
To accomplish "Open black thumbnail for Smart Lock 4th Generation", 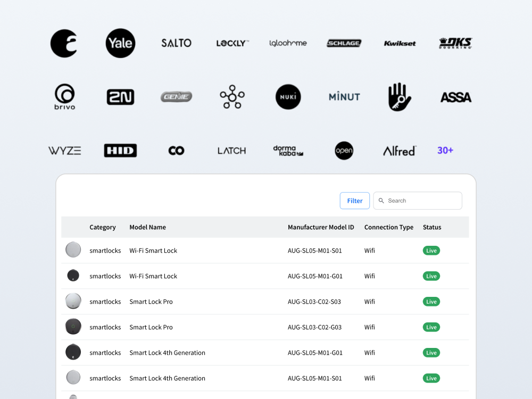I will [x=73, y=352].
